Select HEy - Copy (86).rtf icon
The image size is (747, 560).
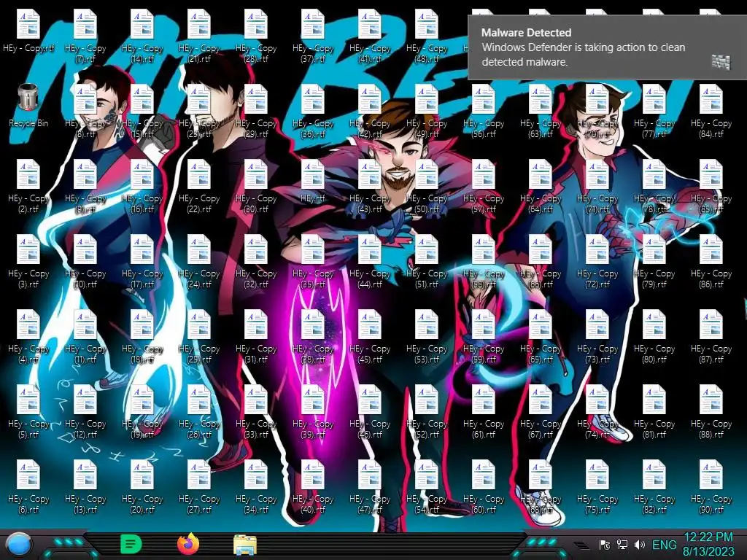point(711,249)
